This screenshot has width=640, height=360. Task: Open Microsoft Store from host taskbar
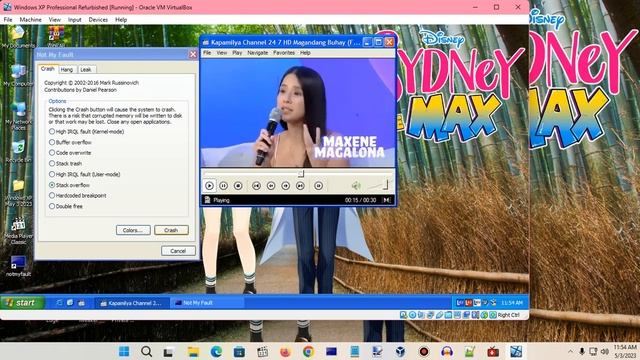coord(239,351)
